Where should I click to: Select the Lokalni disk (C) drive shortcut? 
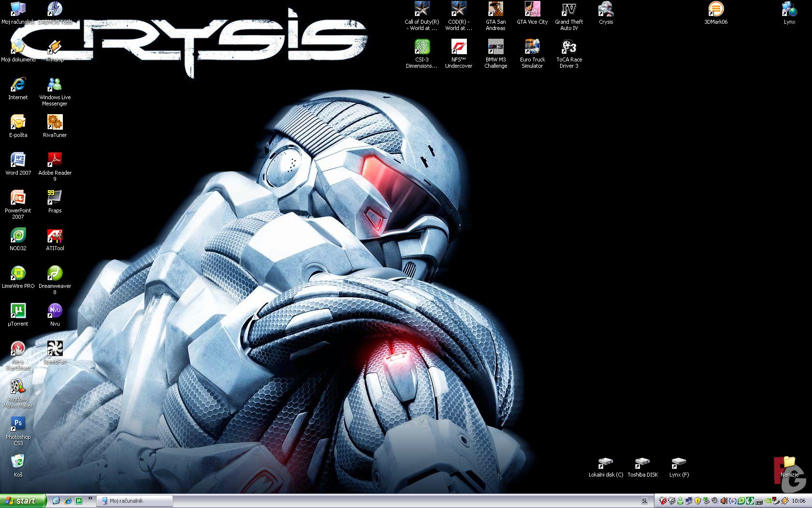tap(606, 467)
